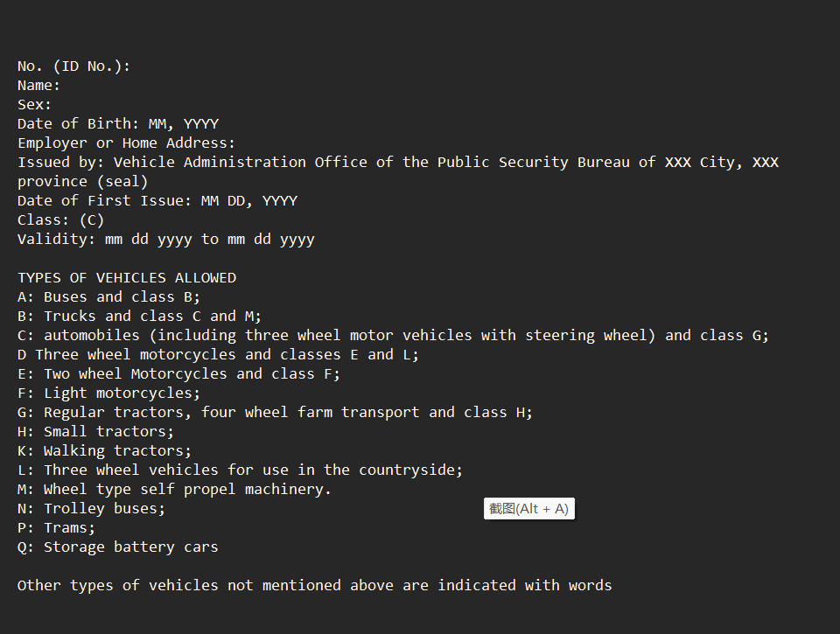
Task: Click the "E: Two wheel Motorcycles" line
Action: 179,374
